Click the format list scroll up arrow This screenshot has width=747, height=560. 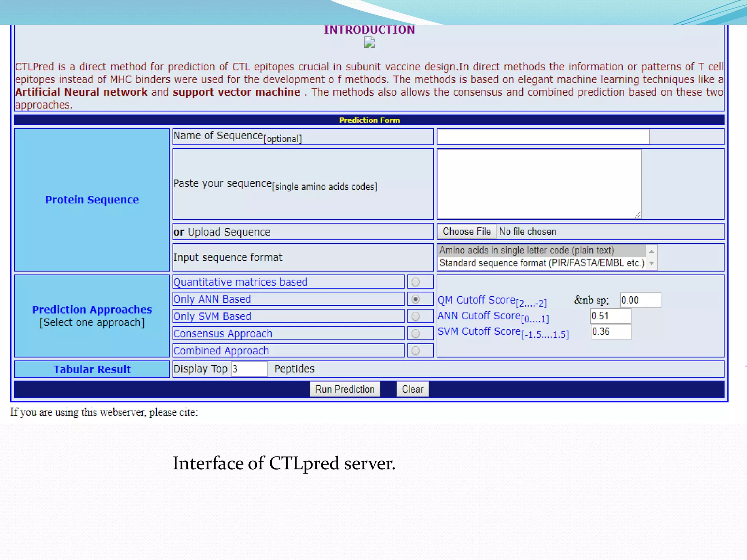(651, 251)
